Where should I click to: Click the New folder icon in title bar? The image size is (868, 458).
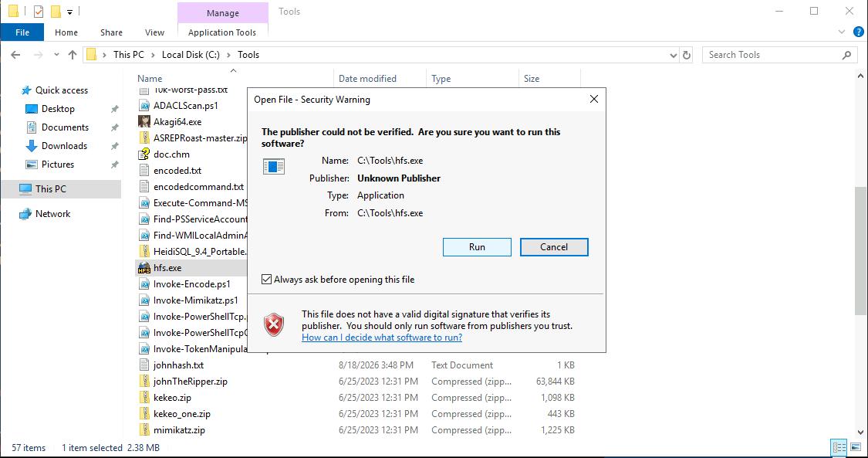pos(56,11)
